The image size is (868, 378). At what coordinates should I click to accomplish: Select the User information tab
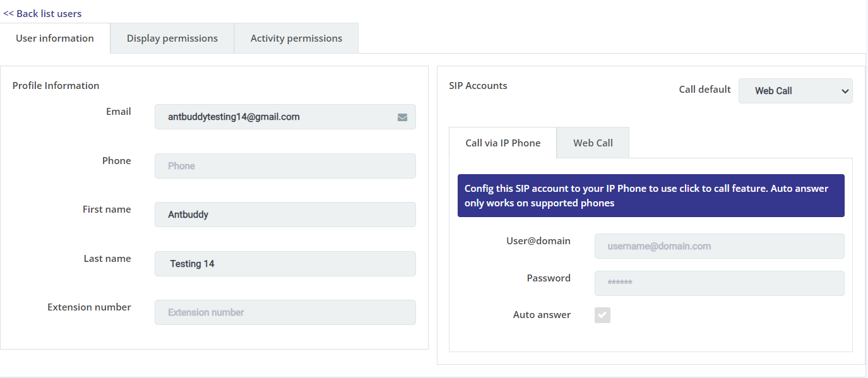(55, 38)
